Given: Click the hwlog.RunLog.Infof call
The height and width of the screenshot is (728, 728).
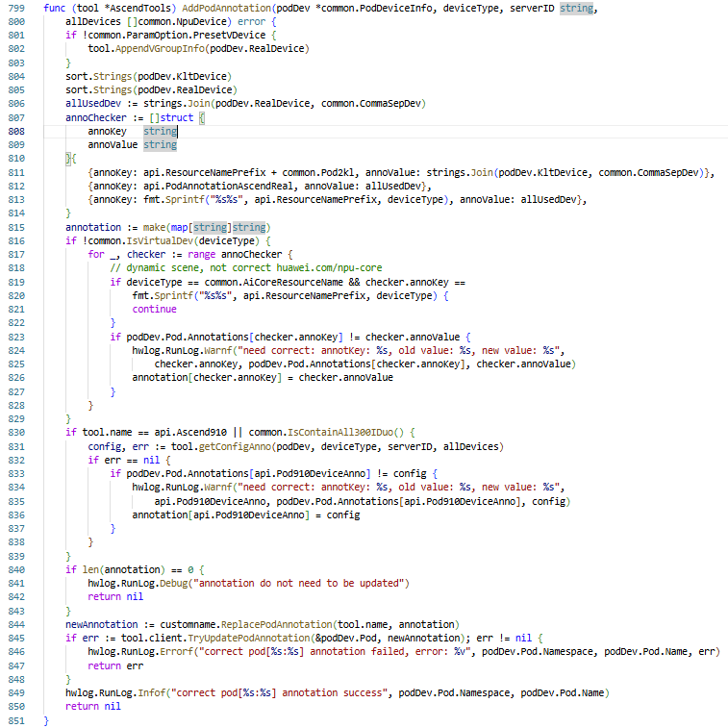Looking at the screenshot, I should tap(115, 692).
